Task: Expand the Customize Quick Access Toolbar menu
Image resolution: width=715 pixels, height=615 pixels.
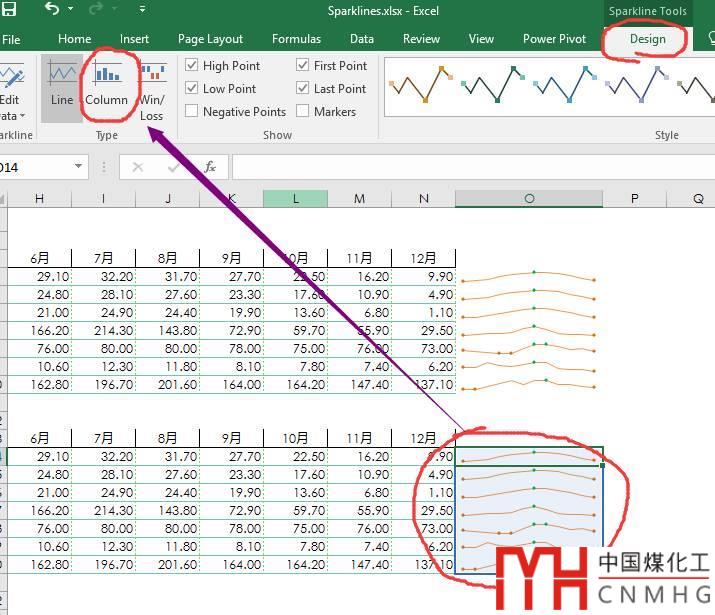Action: tap(142, 10)
